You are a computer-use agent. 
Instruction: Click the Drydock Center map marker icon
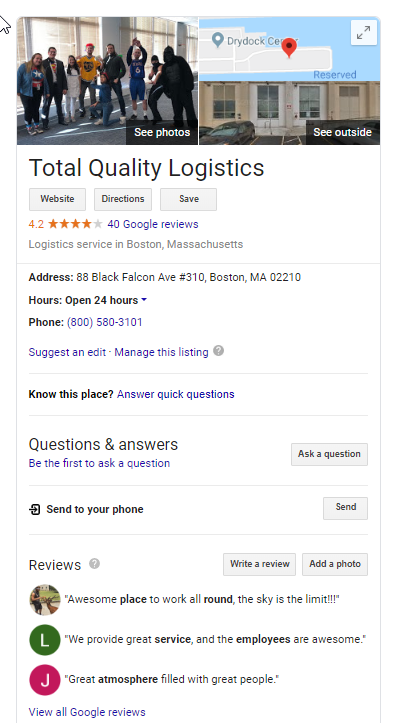pyautogui.click(x=217, y=40)
